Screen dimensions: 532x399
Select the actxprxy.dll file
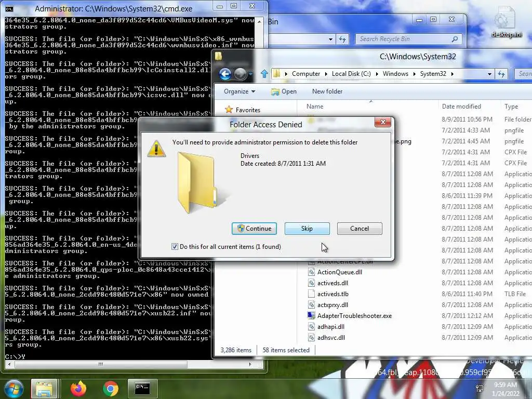332,304
